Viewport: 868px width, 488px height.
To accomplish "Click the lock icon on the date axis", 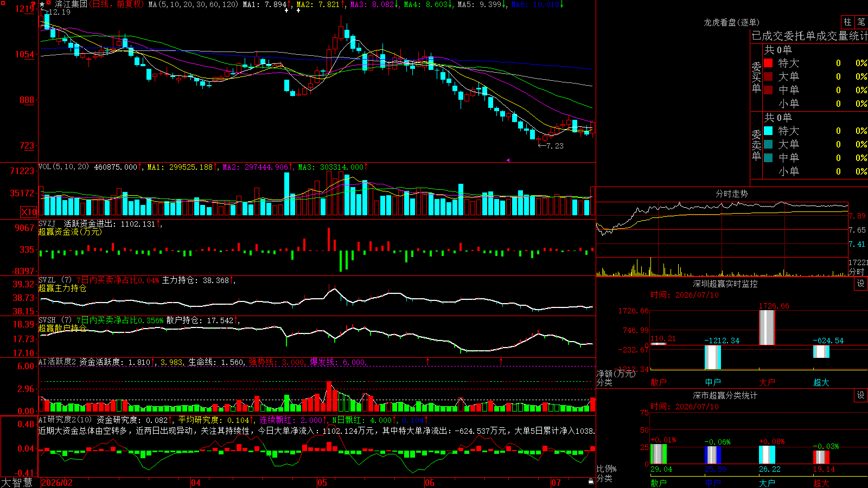I will click(x=591, y=481).
